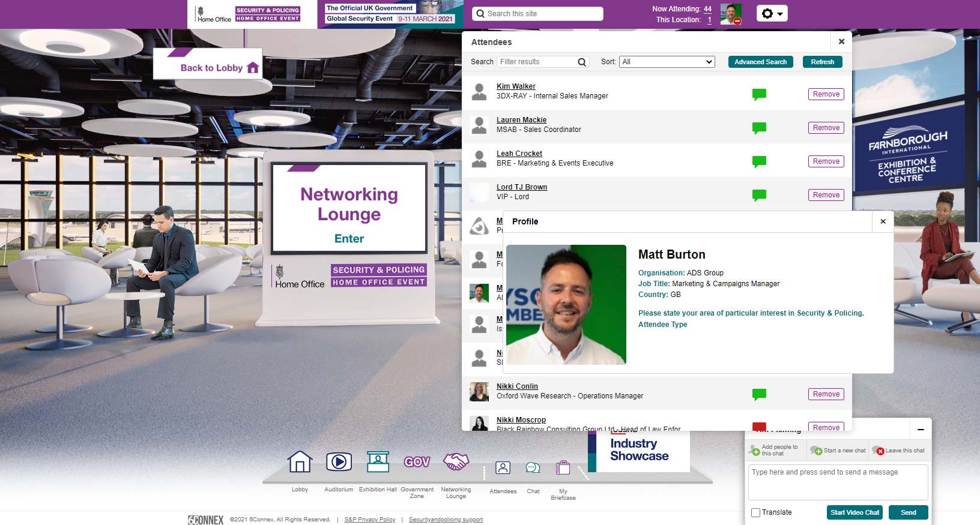The width and height of the screenshot is (980, 525).
Task: Focus the Search this site field
Action: point(537,14)
